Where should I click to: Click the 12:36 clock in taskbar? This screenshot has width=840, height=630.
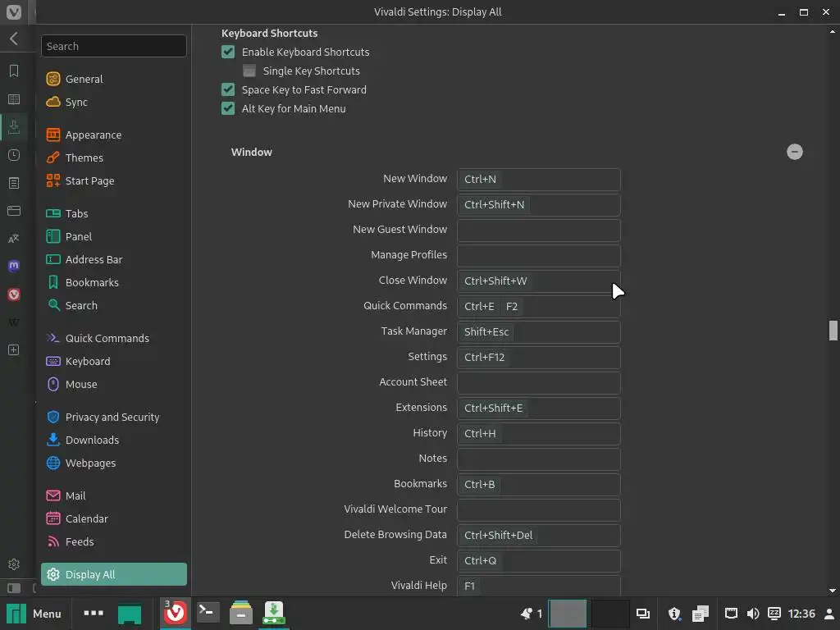[x=801, y=614]
